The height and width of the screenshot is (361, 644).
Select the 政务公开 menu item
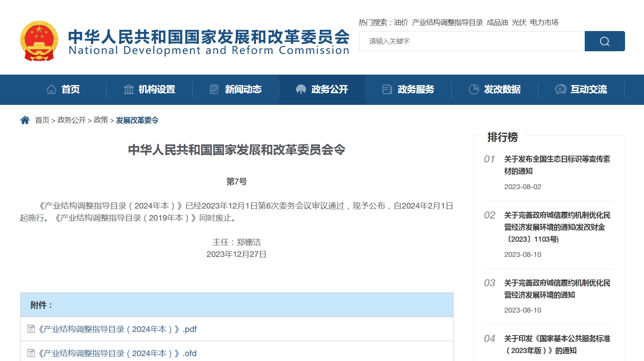pyautogui.click(x=322, y=90)
